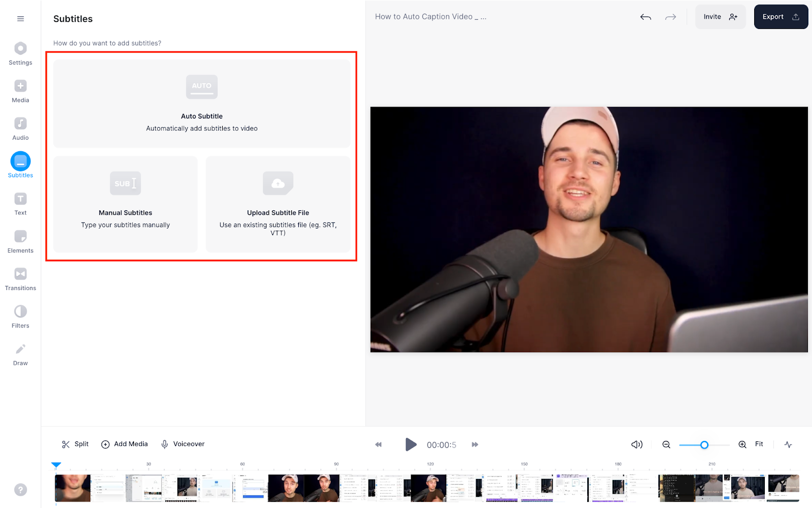Click the blue playhead marker
Viewport: 812px width, 508px height.
tap(56, 465)
